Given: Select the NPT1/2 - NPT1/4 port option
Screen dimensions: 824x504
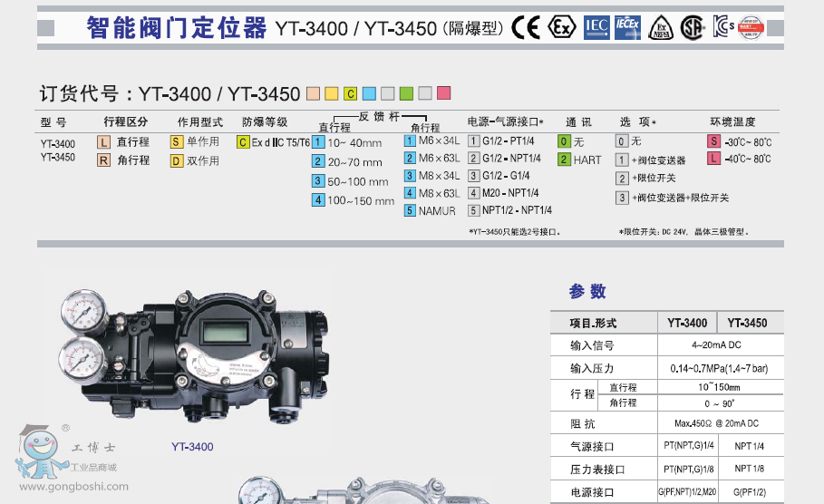Looking at the screenshot, I should pyautogui.click(x=510, y=210).
